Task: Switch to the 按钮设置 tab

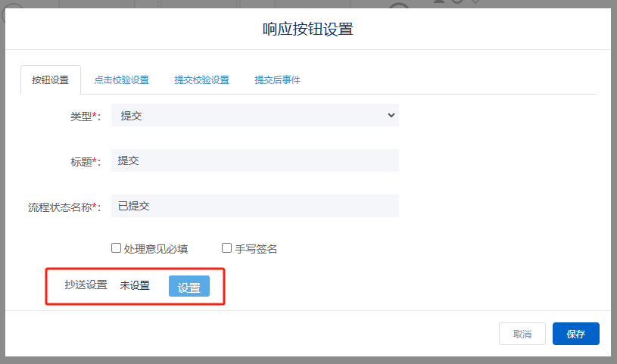Action: click(50, 79)
